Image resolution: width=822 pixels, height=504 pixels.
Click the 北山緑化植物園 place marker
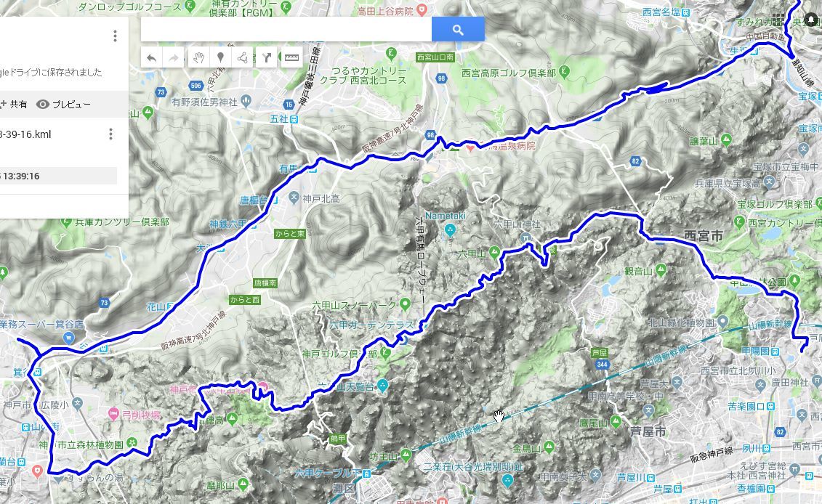(x=722, y=321)
